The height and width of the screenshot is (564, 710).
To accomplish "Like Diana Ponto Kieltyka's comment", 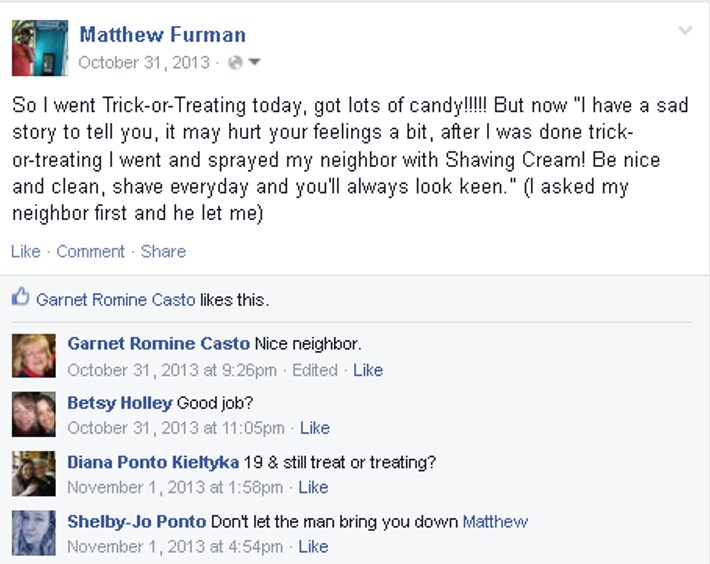I will point(313,488).
